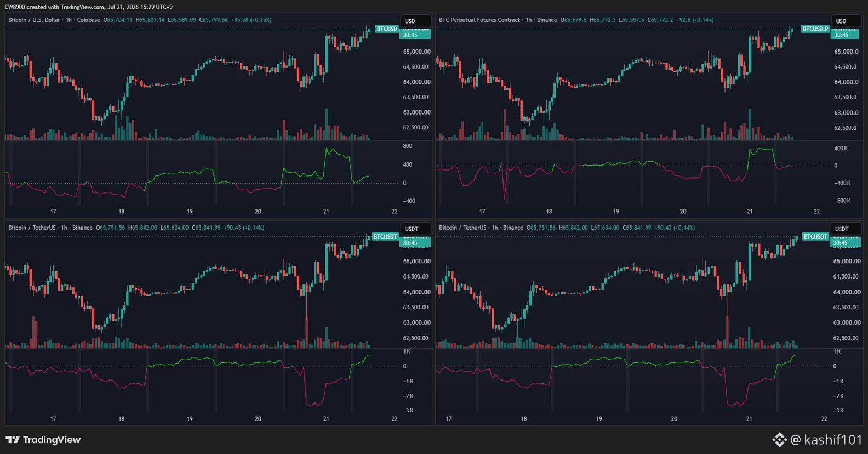Image resolution: width=868 pixels, height=454 pixels.
Task: Select lower-left 'Bitcoin / TetherUS · 1h · Binance' title
Action: [50, 228]
